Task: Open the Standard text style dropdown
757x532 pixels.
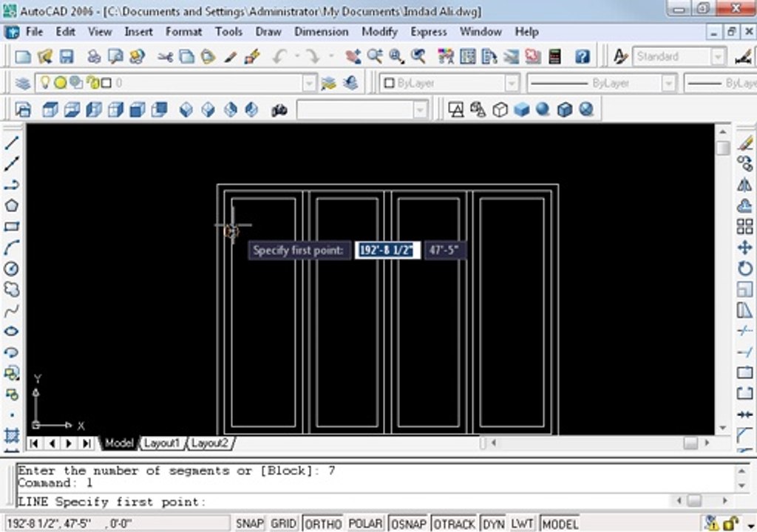Action: 719,57
